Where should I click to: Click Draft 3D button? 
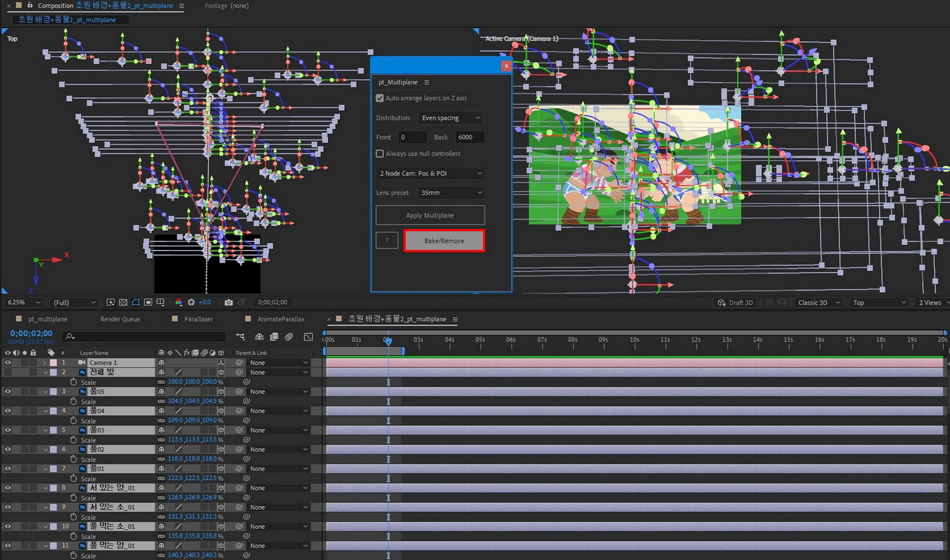735,302
